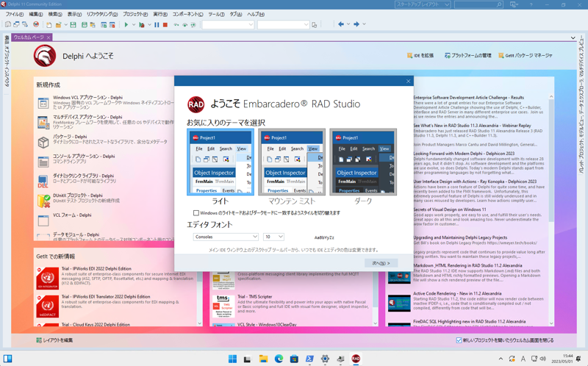Click the Step Over debugger icon
Screen dimensions: 588x366
pyautogui.click(x=184, y=25)
